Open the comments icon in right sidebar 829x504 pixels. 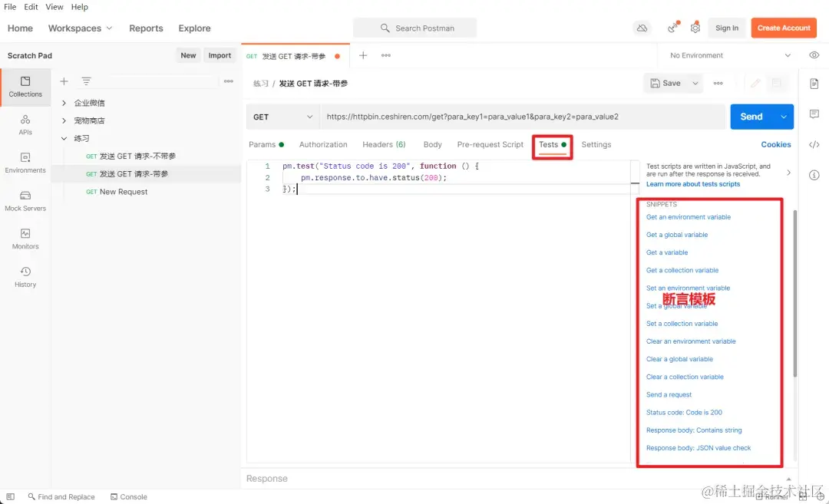tap(814, 114)
